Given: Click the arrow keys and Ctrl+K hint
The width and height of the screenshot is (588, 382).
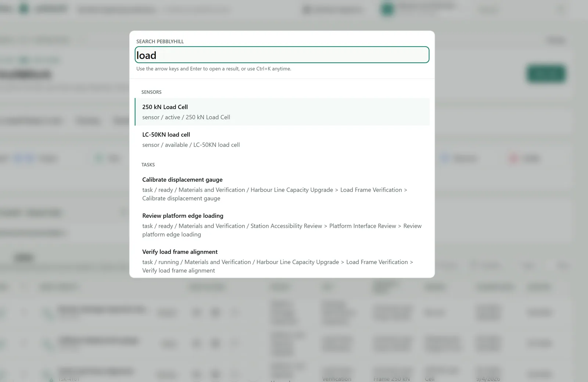Looking at the screenshot, I should point(214,69).
